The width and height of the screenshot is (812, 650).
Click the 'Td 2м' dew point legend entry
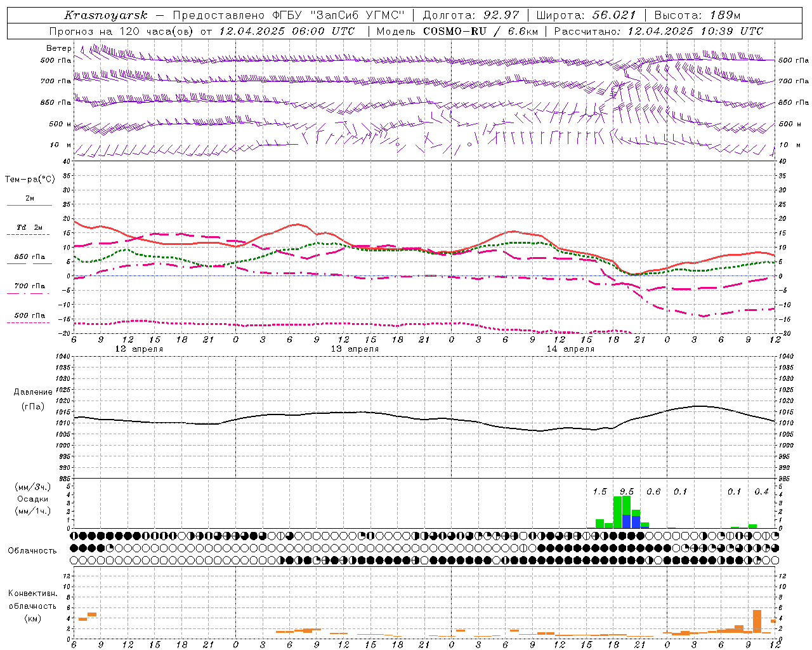pyautogui.click(x=30, y=227)
